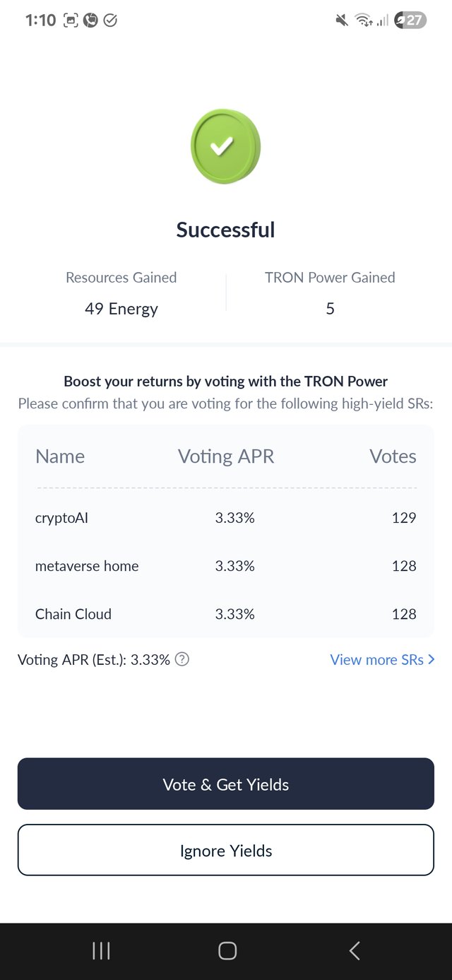Image resolution: width=452 pixels, height=980 pixels.
Task: Expand list via View more SRs chevron
Action: 432,659
